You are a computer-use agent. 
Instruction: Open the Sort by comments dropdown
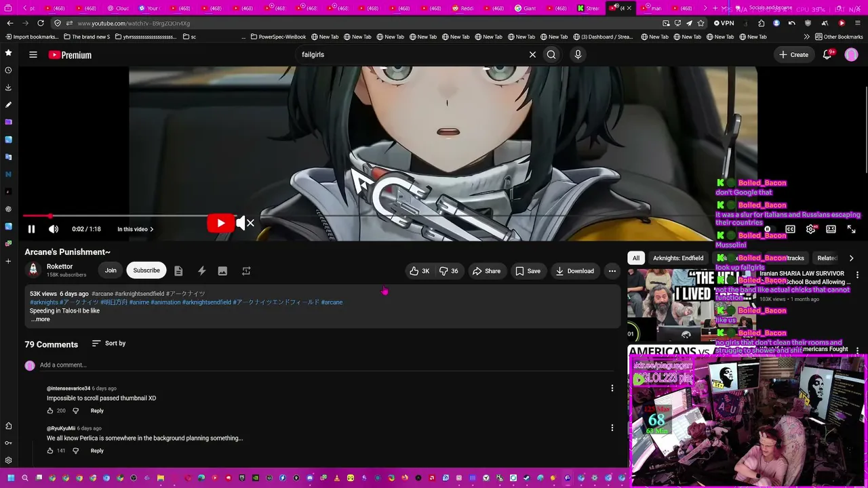click(x=108, y=344)
